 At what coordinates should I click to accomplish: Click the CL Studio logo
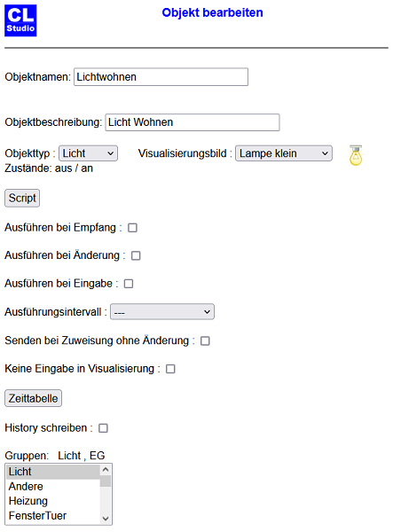click(x=20, y=20)
